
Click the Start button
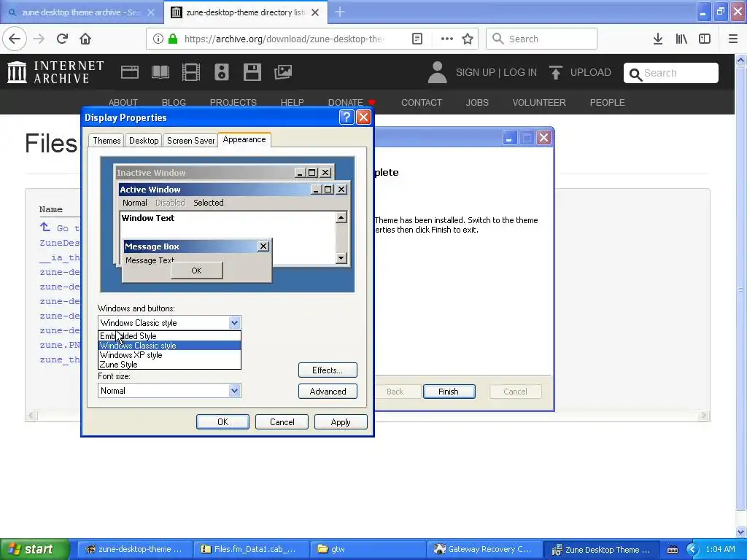tap(35, 550)
